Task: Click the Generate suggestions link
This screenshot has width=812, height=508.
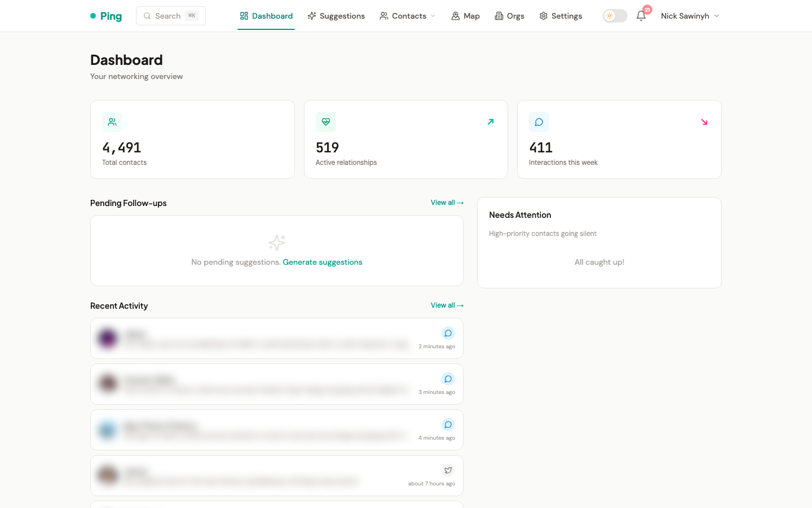Action: click(x=323, y=262)
